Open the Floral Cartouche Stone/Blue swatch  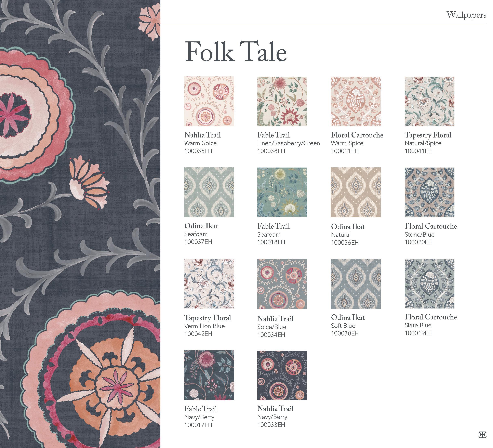(429, 192)
